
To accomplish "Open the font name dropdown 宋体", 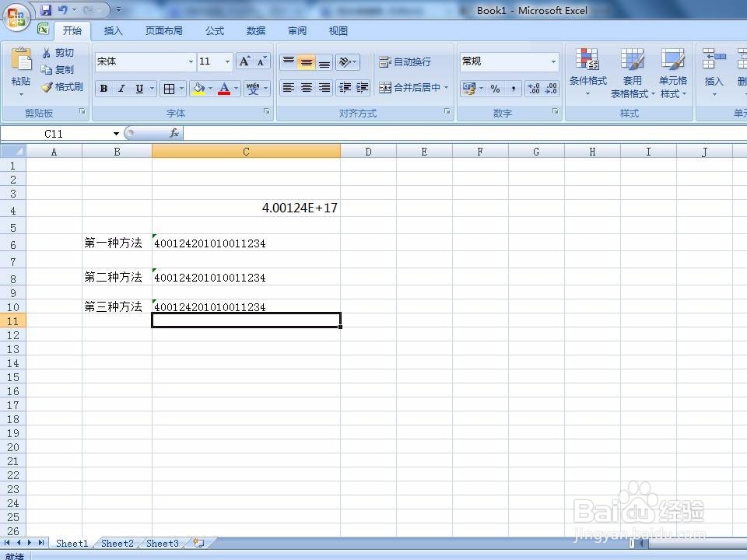I will [x=191, y=61].
